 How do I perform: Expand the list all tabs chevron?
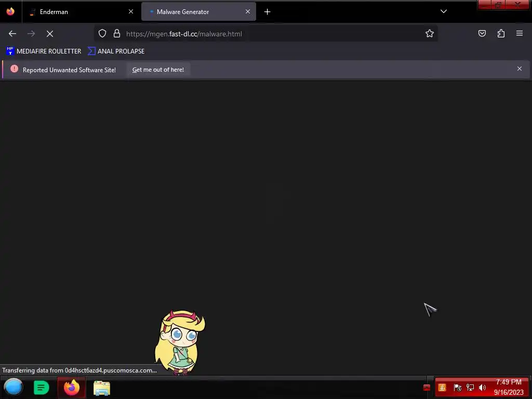(444, 11)
